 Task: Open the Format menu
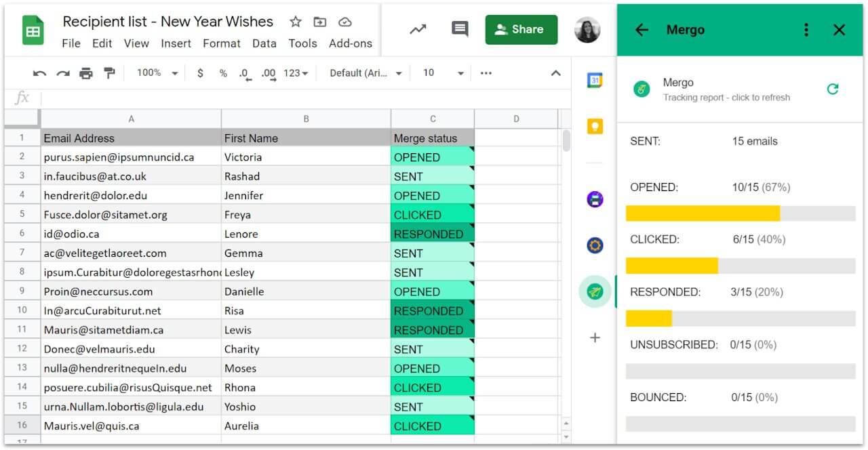tap(222, 43)
